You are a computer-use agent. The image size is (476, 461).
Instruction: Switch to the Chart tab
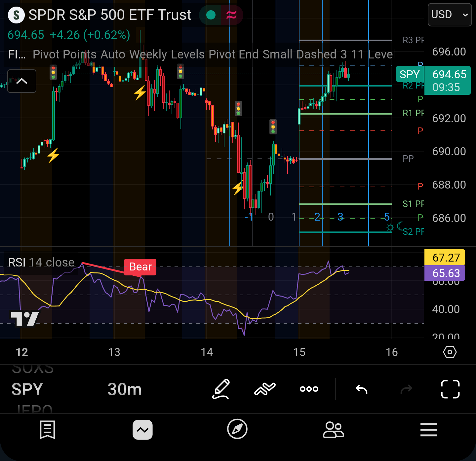(x=142, y=430)
